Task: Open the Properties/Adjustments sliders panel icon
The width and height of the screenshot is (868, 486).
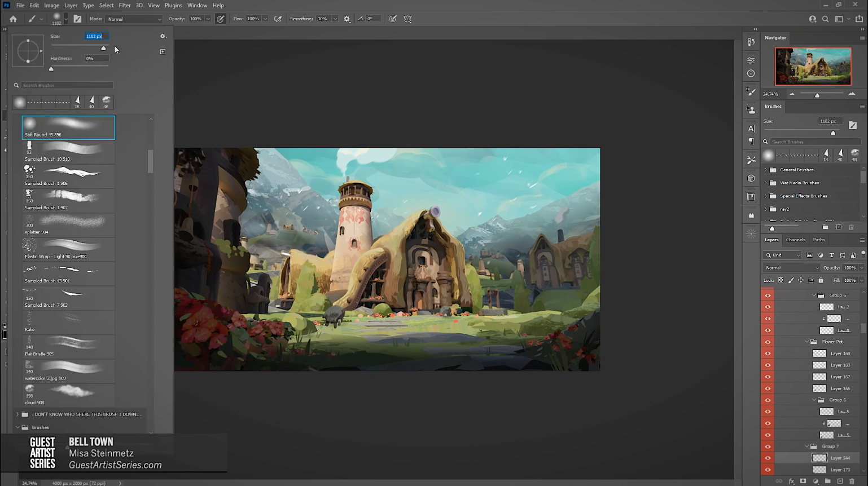Action: 751,60
